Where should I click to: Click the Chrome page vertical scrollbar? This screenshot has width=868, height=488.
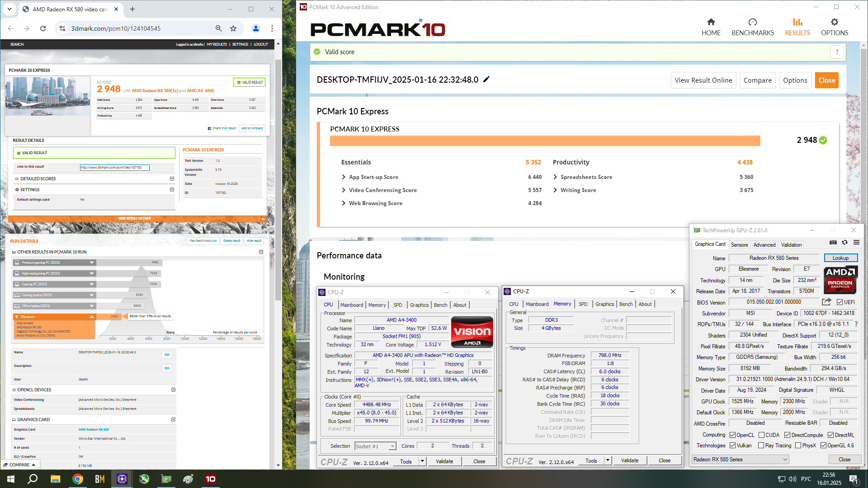(x=278, y=181)
